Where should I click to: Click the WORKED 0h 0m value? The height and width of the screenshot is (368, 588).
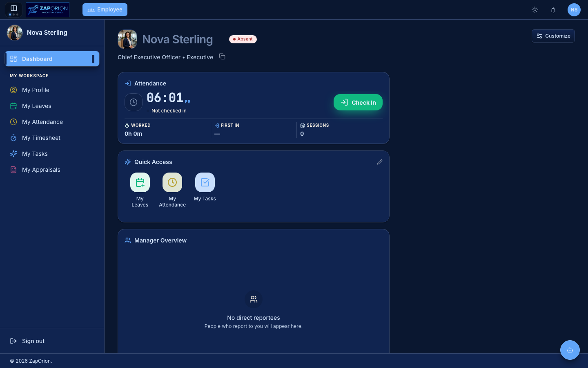[134, 134]
